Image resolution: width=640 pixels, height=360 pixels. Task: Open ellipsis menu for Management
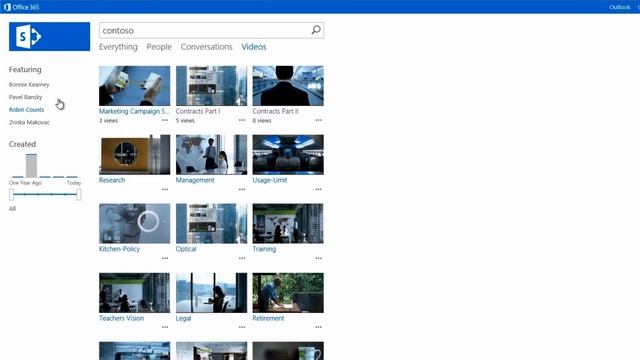(x=242, y=189)
